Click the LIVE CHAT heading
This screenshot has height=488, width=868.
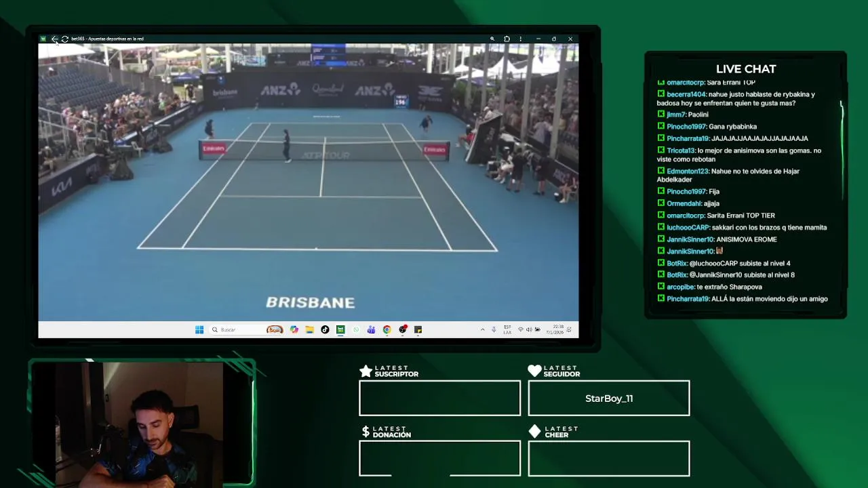pos(746,69)
